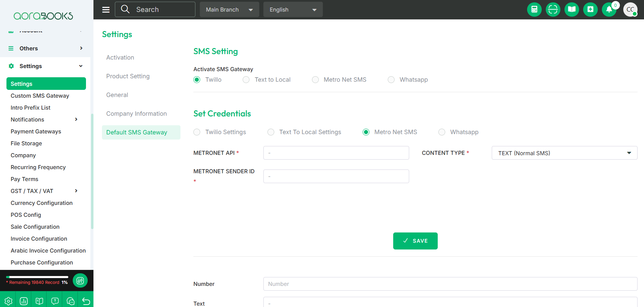The image size is (644, 307).
Task: Choose Whatsapp credentials option
Action: [442, 132]
